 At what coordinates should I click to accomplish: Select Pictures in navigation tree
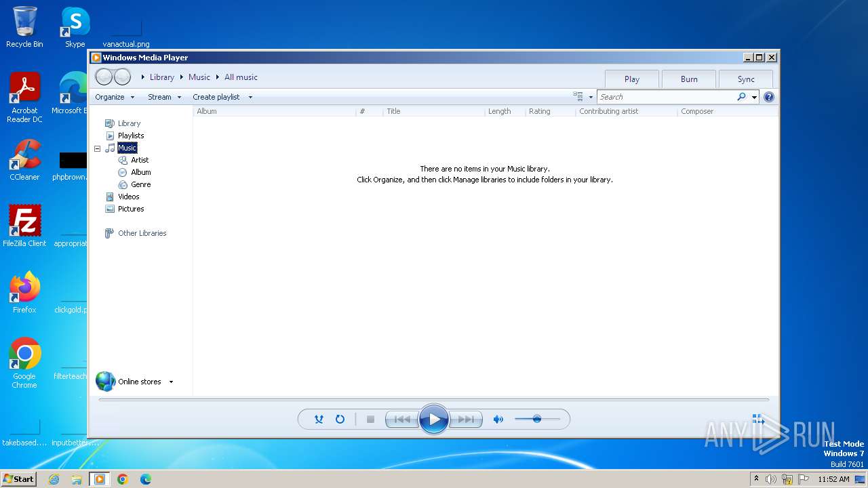tap(130, 209)
